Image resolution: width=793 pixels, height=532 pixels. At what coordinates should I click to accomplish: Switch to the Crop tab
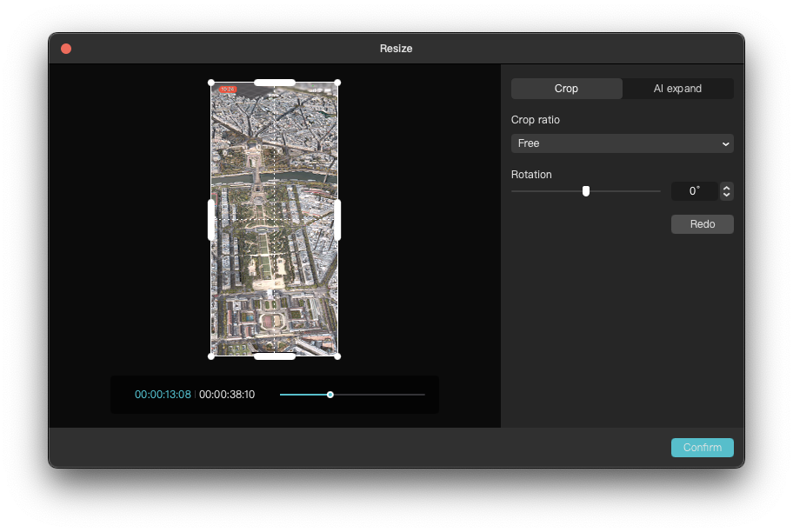[566, 89]
